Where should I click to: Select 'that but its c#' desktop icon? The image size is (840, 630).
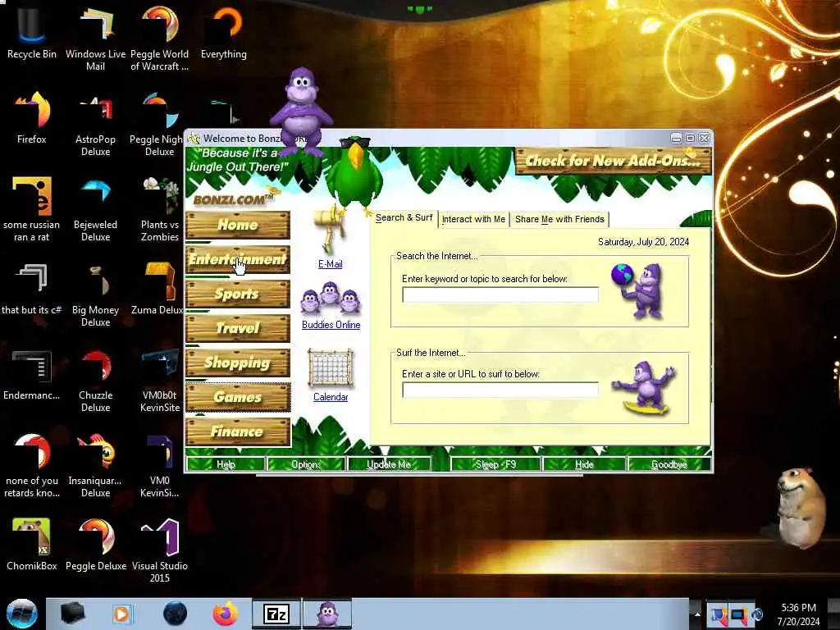[x=32, y=288]
